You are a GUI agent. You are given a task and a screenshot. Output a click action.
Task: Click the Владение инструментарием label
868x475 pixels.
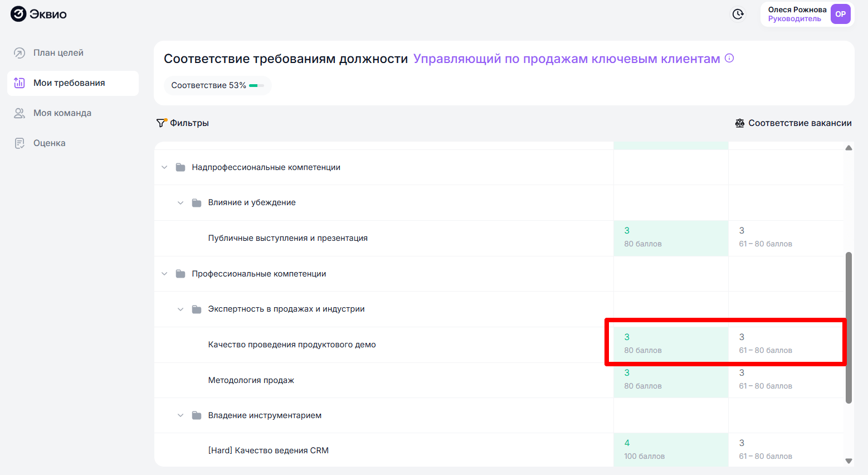pyautogui.click(x=265, y=415)
